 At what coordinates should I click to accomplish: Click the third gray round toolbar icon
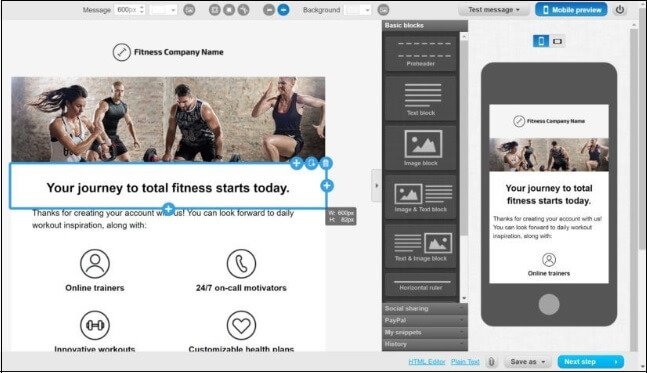click(x=243, y=9)
